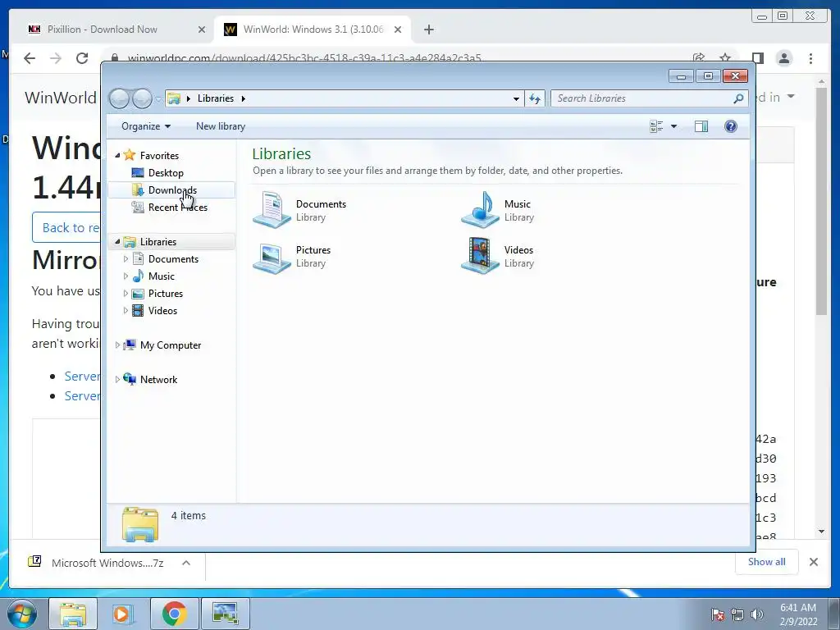Select My Computer in navigation pane
Image resolution: width=840 pixels, height=630 pixels.
[x=171, y=345]
